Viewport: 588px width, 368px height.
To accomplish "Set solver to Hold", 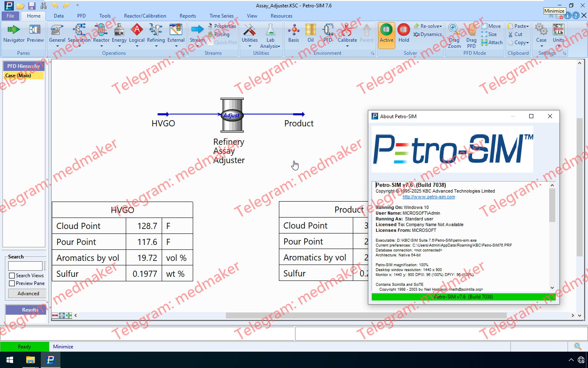I will tap(403, 33).
